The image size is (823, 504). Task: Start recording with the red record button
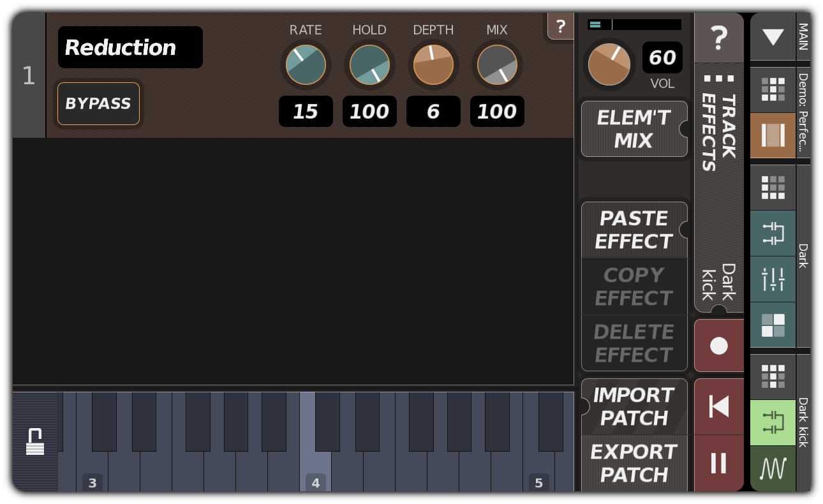[x=719, y=345]
